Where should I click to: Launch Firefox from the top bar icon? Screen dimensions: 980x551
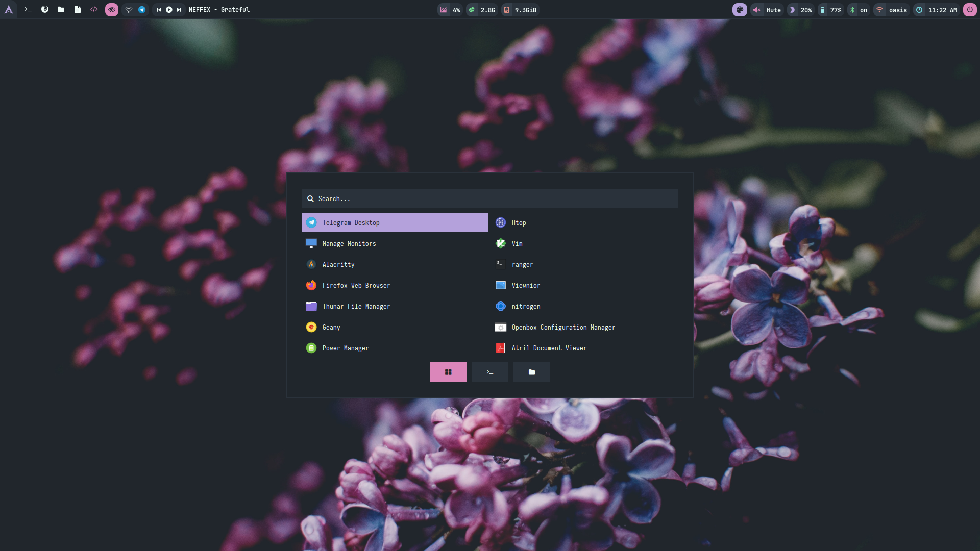point(45,10)
